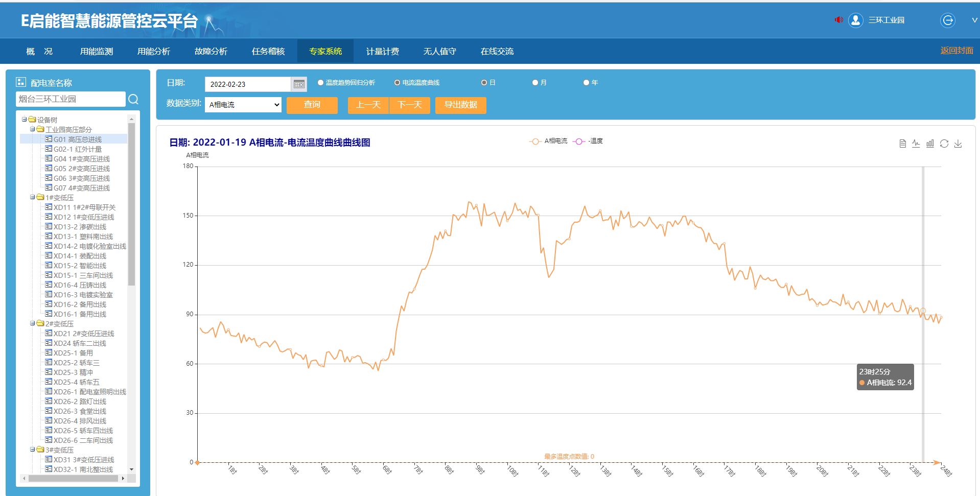Open the date picker calendar icon
The height and width of the screenshot is (496, 980).
(299, 84)
